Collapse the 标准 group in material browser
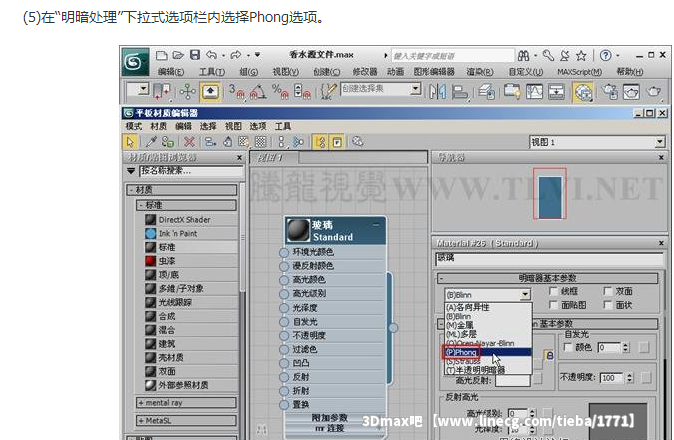Image resolution: width=674 pixels, height=440 pixels. pyautogui.click(x=141, y=205)
